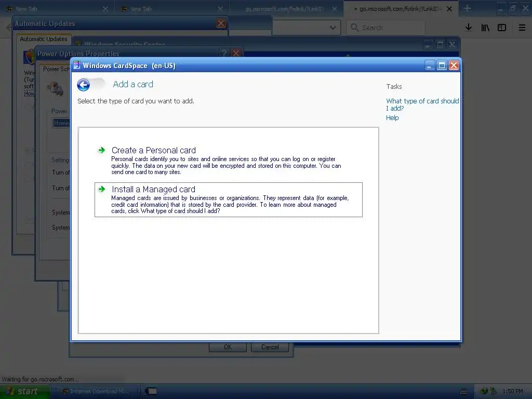Screen dimensions: 532x399
Task: Close the Windows CardSpace window
Action: pyautogui.click(x=454, y=65)
